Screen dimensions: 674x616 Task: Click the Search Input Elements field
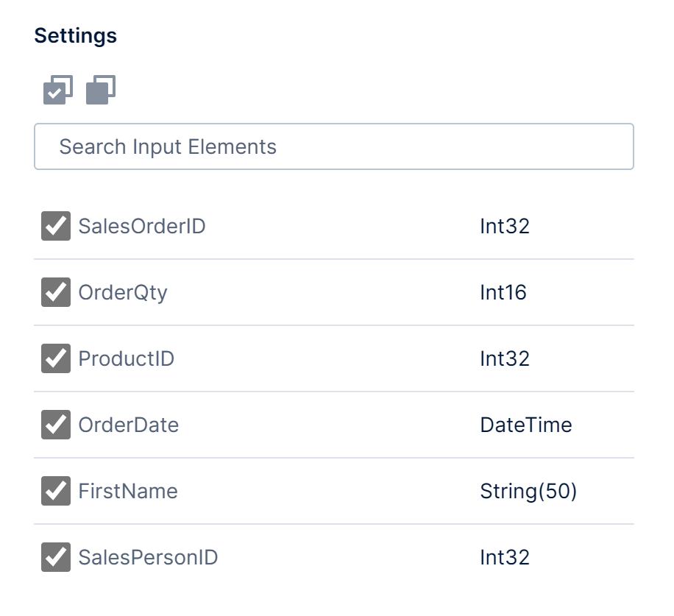[x=335, y=146]
